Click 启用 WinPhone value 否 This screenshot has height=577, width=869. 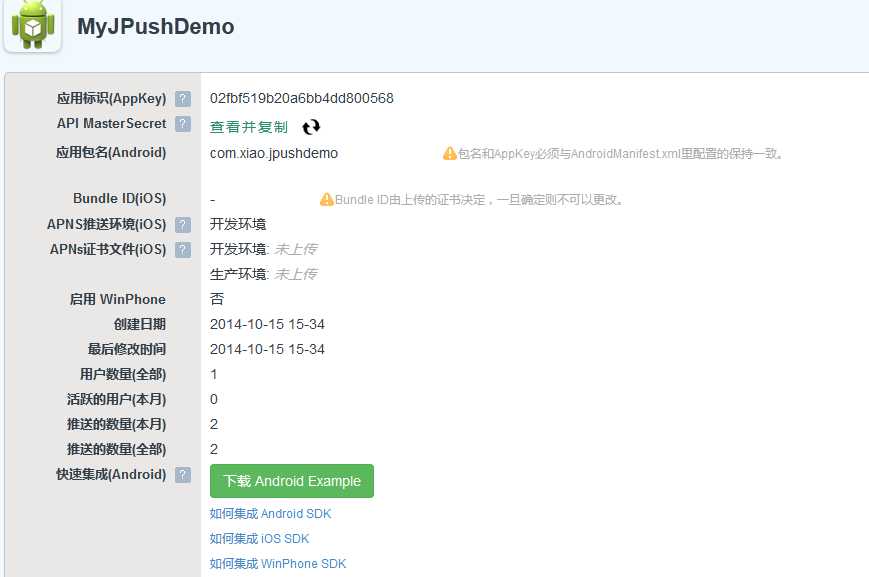coord(217,299)
